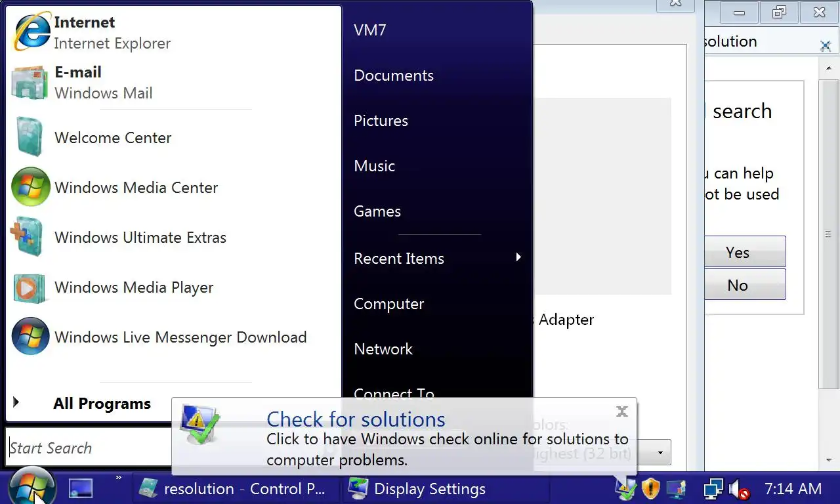Viewport: 840px width, 504px height.
Task: Open the Colors dropdown in Display Settings
Action: point(661,453)
